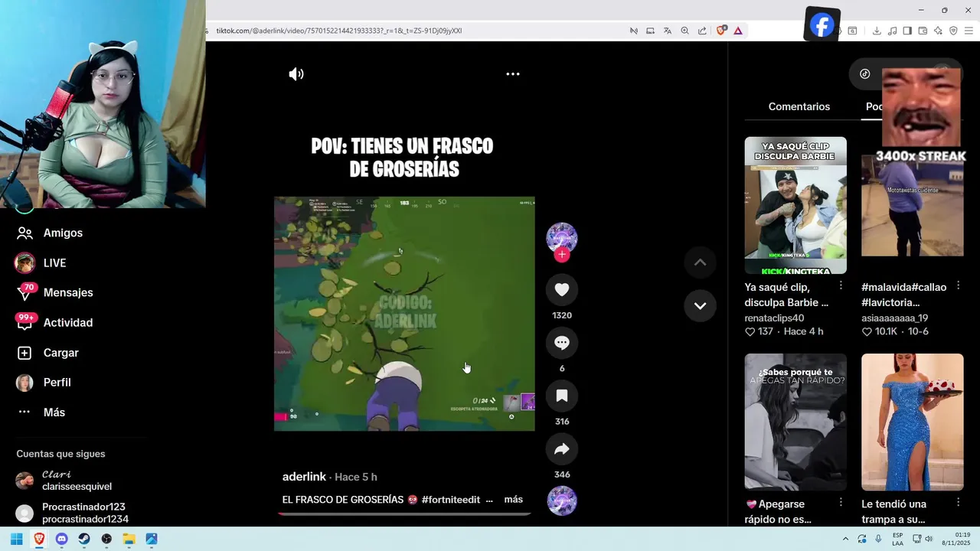
Task: Open options for "Le tendió una trampa" card
Action: tap(958, 502)
